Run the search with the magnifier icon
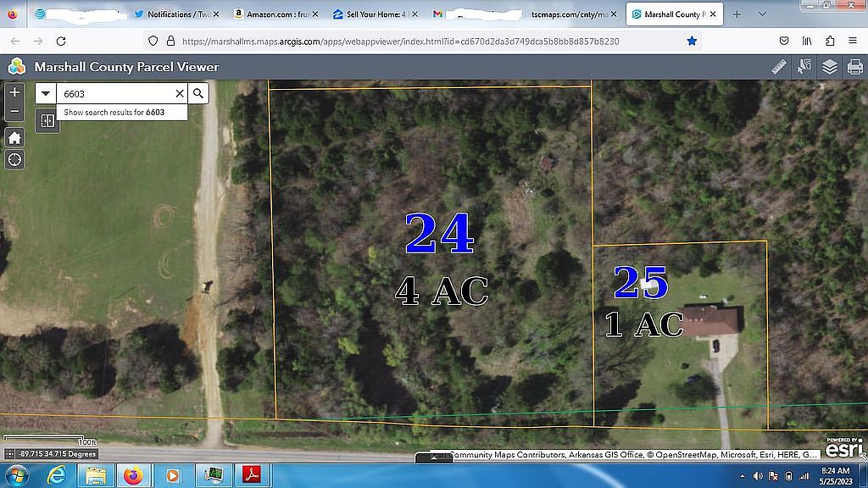The height and width of the screenshot is (488, 868). (x=197, y=93)
